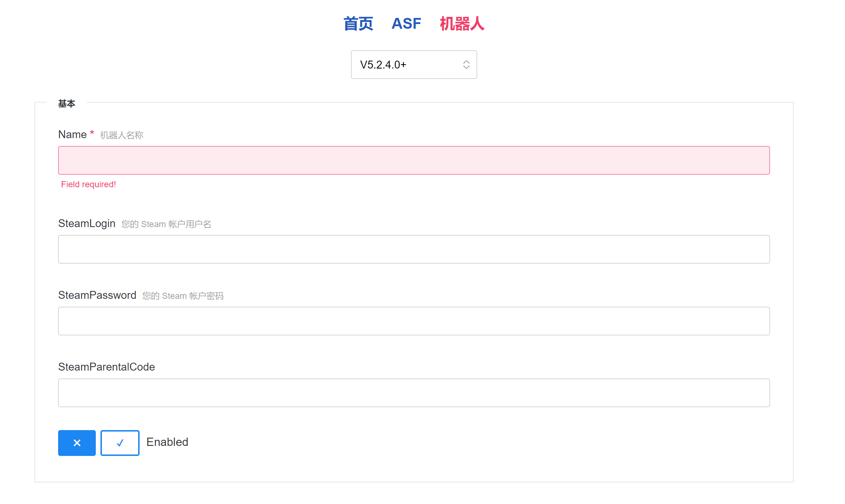Click the Name field label
Image resolution: width=845 pixels, height=504 pixels.
tap(72, 135)
